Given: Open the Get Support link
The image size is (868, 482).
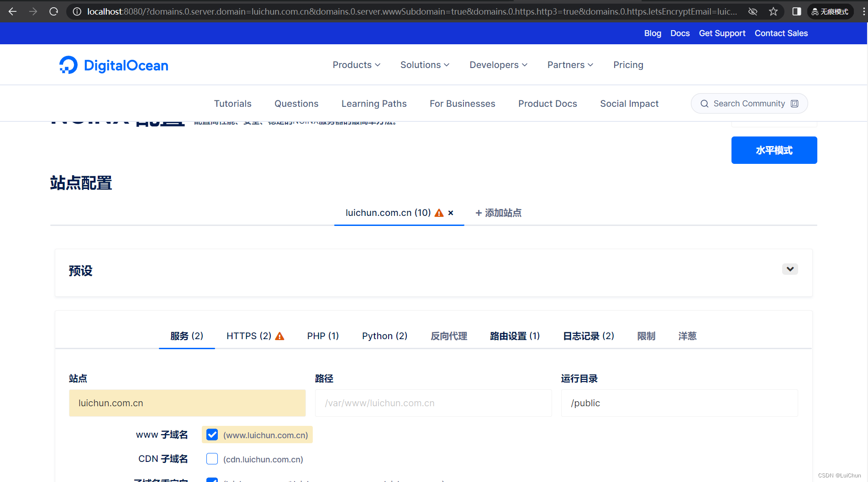Looking at the screenshot, I should [722, 33].
